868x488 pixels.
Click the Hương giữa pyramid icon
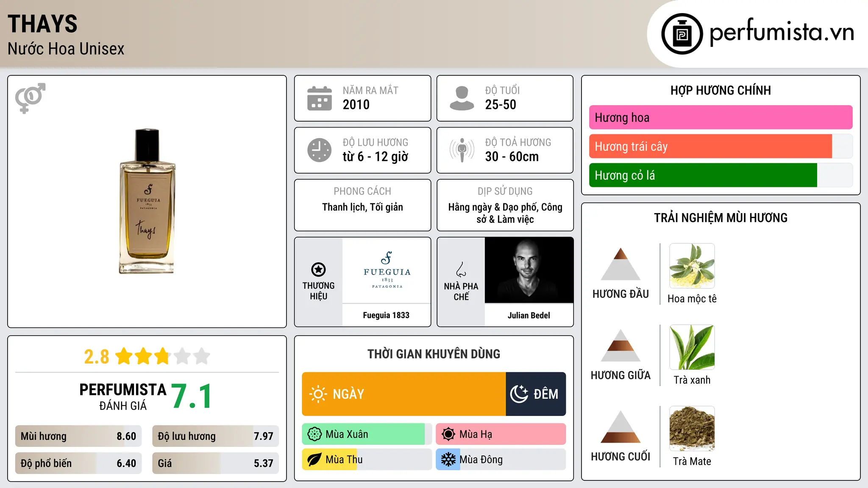coord(620,345)
